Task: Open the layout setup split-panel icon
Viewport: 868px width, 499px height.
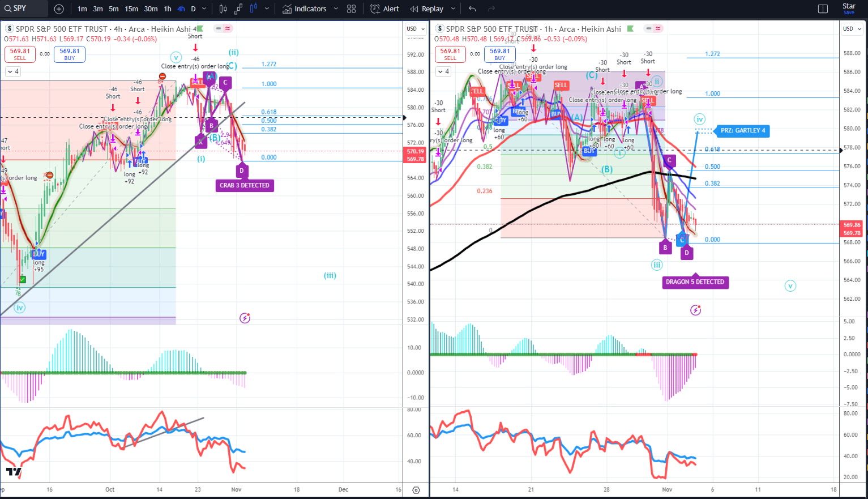Action: pos(823,8)
